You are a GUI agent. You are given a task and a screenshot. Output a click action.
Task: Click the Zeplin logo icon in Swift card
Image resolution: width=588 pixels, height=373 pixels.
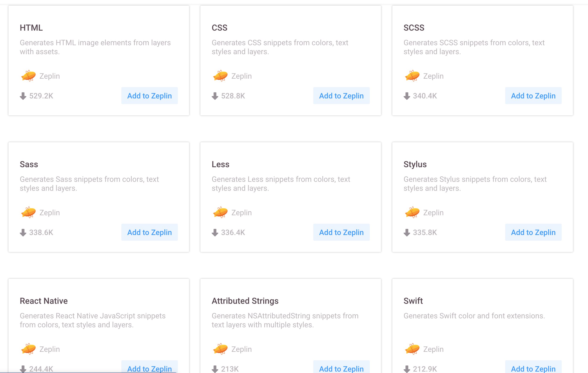click(412, 349)
